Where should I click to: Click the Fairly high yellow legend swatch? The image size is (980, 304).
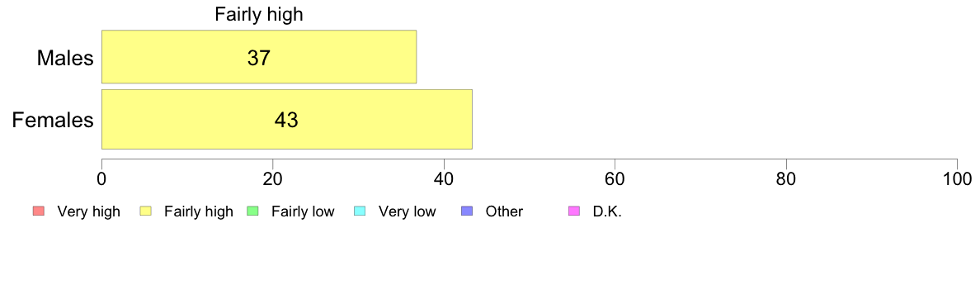pyautogui.click(x=146, y=211)
